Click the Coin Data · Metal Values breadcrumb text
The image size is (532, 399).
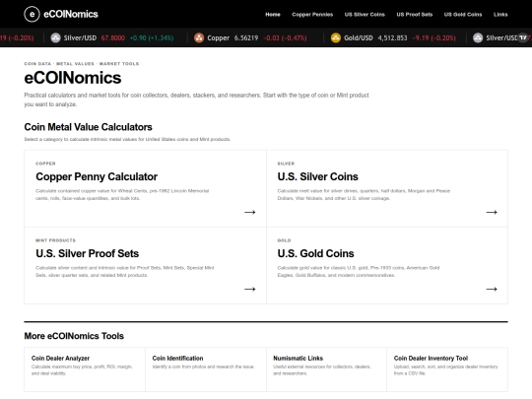pyautogui.click(x=82, y=64)
